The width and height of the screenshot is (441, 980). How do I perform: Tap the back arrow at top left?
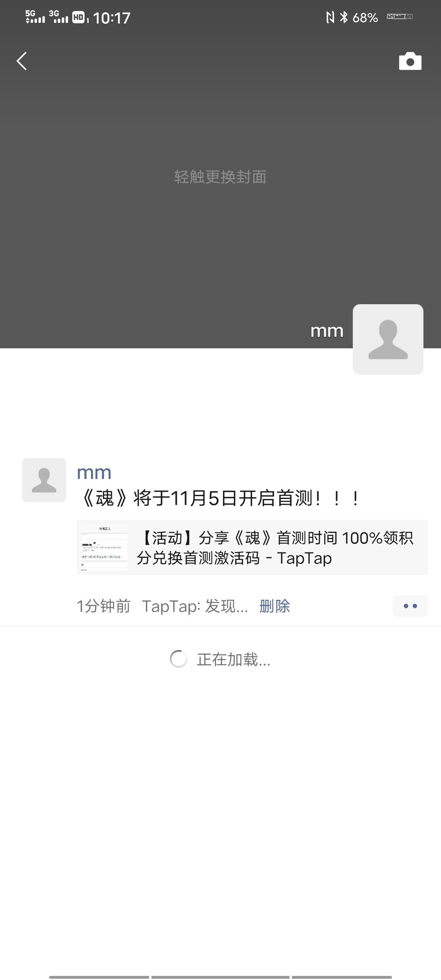pos(22,61)
